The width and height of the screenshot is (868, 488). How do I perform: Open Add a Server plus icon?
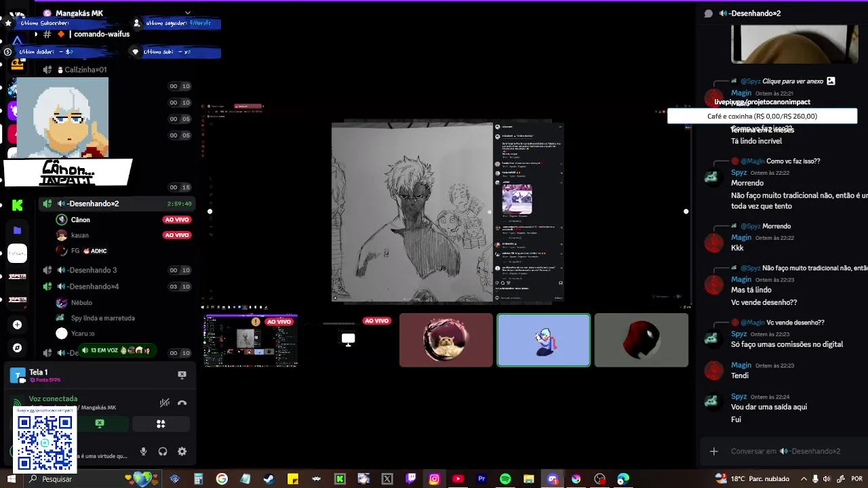click(18, 325)
